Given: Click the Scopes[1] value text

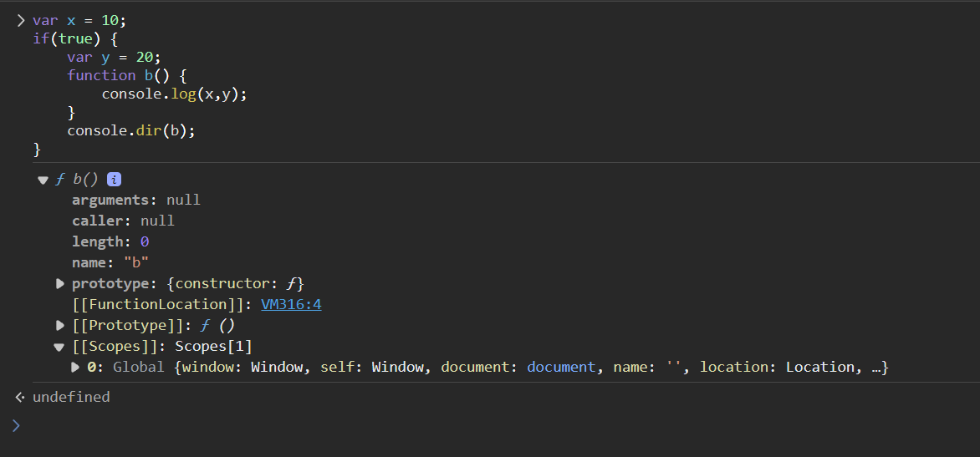Looking at the screenshot, I should point(213,346).
